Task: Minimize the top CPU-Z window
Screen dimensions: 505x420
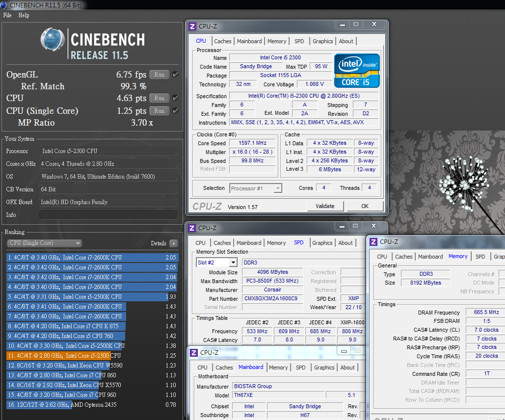Action: click(x=343, y=25)
